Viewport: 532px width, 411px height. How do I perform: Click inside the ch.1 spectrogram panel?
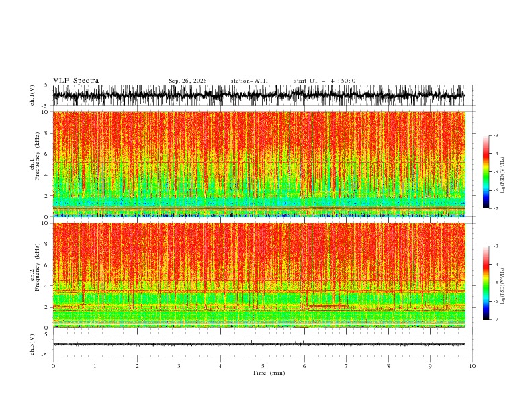click(259, 164)
